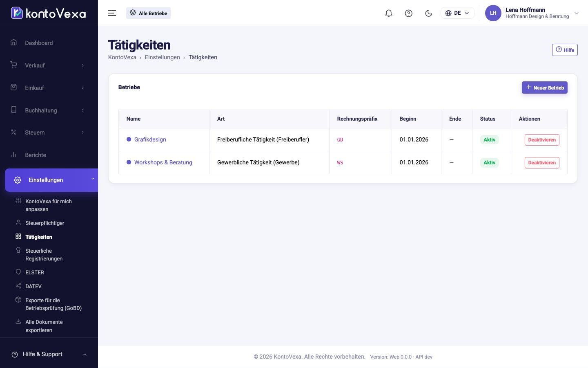The height and width of the screenshot is (368, 588).
Task: Expand the Steuern sidebar menu
Action: coord(49,132)
